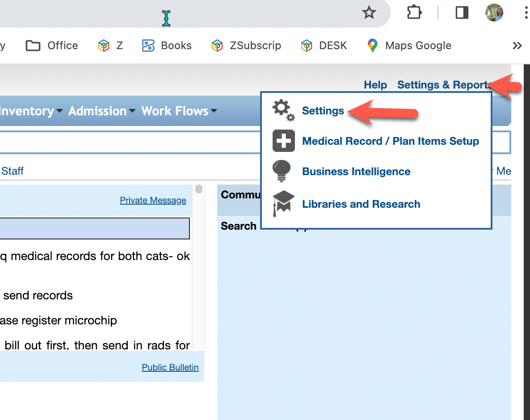Expand the Work Flows dropdown menu
The image size is (530, 420).
(x=179, y=111)
